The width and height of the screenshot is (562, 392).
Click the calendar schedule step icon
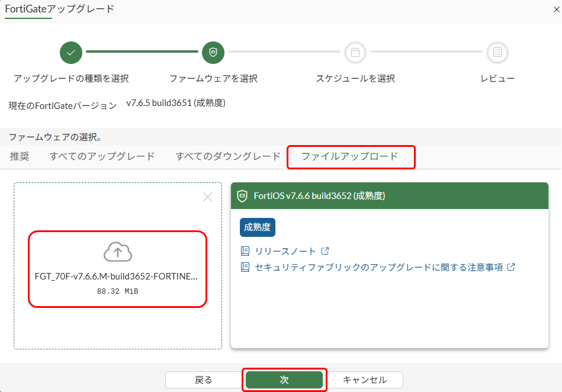click(x=355, y=53)
